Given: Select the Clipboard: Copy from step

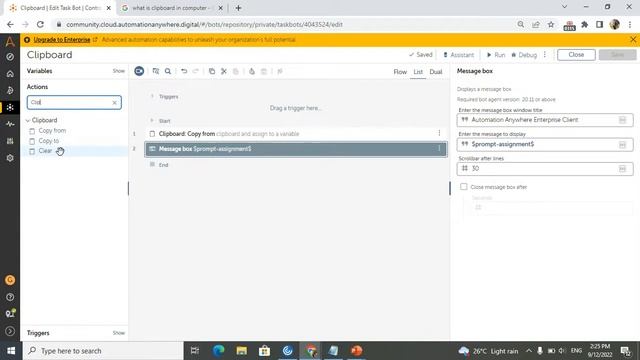Looking at the screenshot, I should click(x=296, y=133).
